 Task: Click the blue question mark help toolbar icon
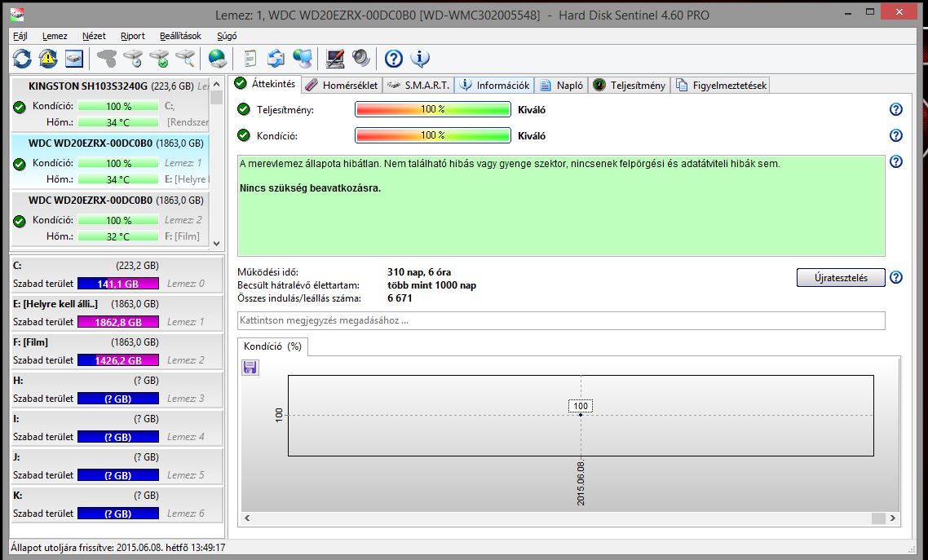(x=394, y=59)
